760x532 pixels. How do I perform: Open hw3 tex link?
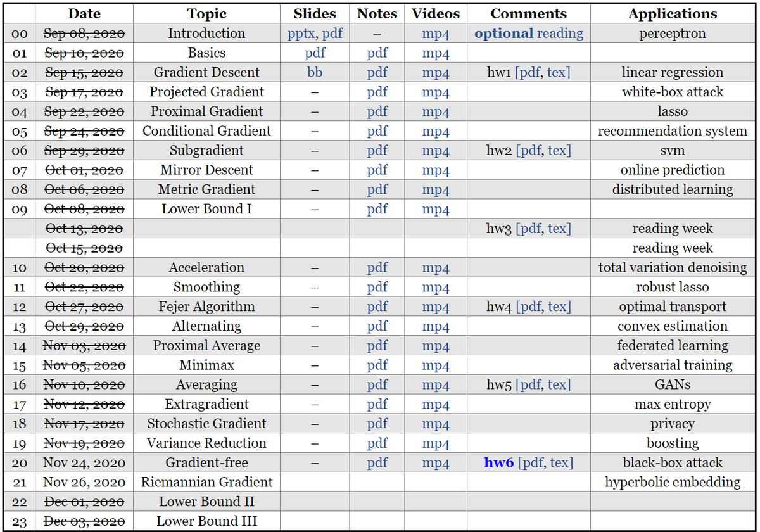click(x=557, y=229)
